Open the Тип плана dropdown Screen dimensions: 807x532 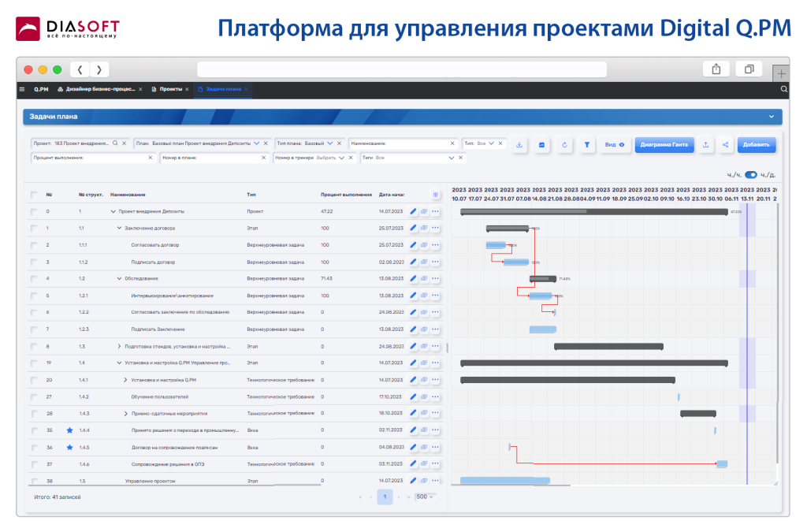pos(329,143)
